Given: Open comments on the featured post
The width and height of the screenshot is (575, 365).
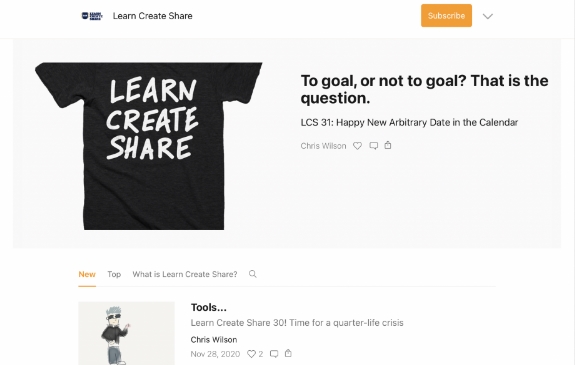Looking at the screenshot, I should (x=373, y=146).
